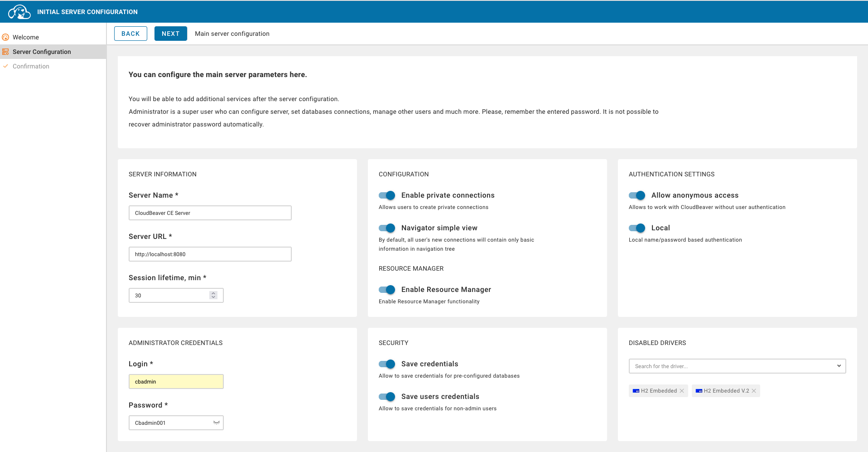
Task: Click the H2 Embedded V.2 driver icon
Action: tap(699, 391)
